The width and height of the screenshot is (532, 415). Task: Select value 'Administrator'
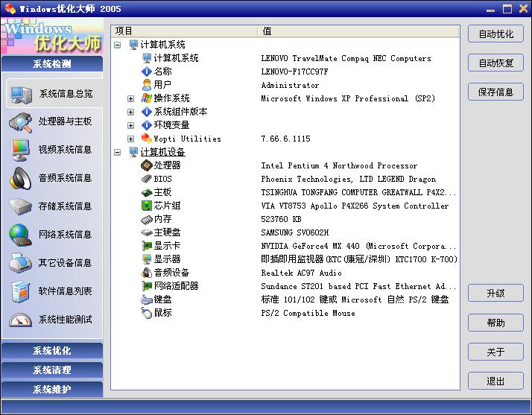tap(290, 85)
